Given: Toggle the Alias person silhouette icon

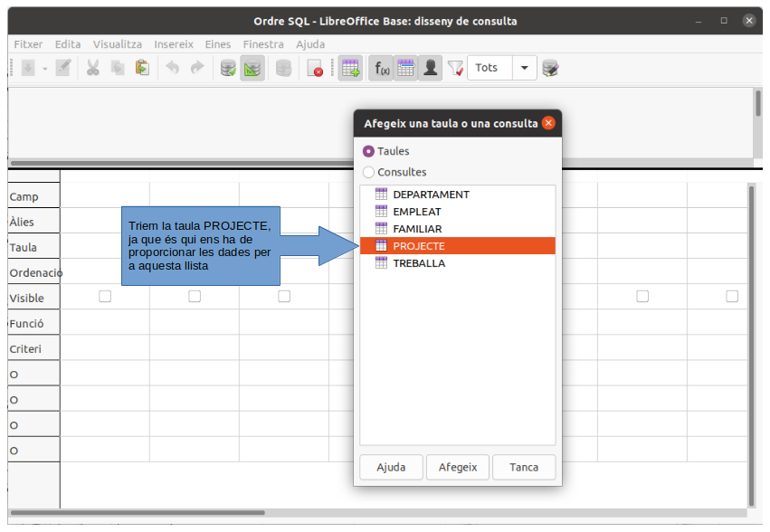Looking at the screenshot, I should click(x=430, y=68).
